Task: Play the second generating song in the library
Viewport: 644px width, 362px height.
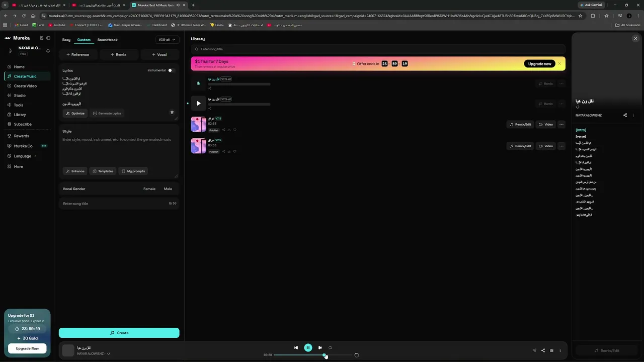Action: click(x=198, y=104)
